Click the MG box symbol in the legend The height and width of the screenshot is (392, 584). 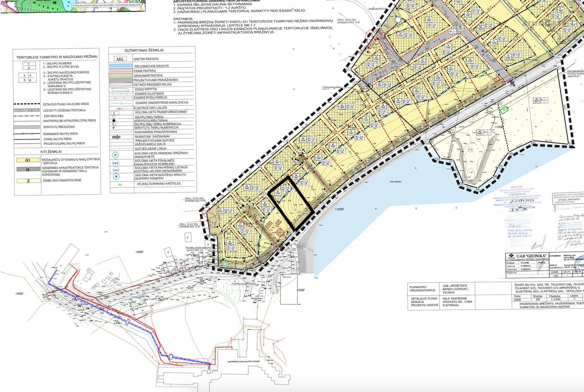pos(120,59)
